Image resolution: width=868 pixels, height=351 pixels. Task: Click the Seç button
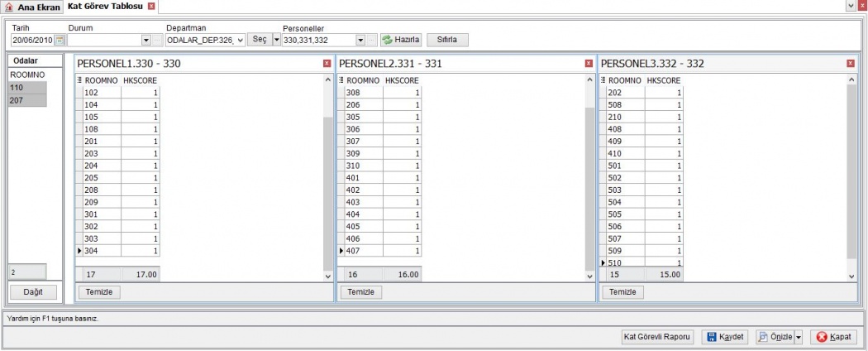point(259,40)
